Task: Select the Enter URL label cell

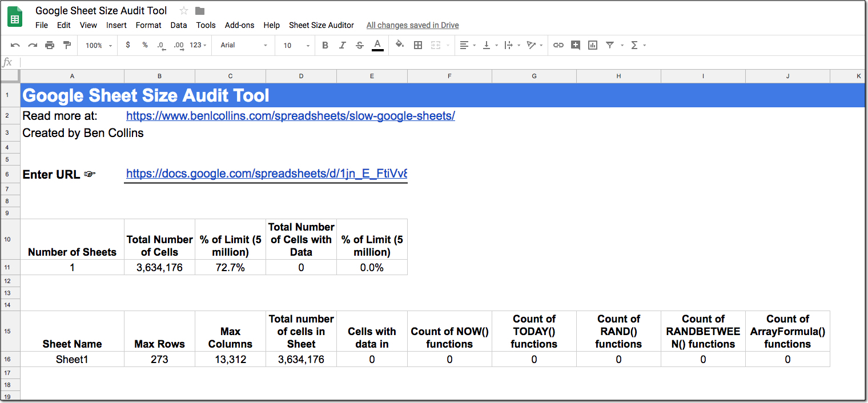Action: coord(72,174)
